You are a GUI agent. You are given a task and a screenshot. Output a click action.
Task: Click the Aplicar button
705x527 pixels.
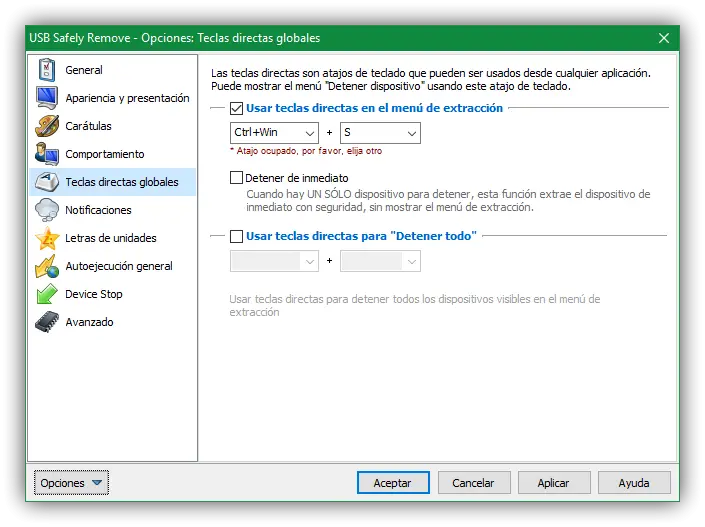pyautogui.click(x=554, y=483)
